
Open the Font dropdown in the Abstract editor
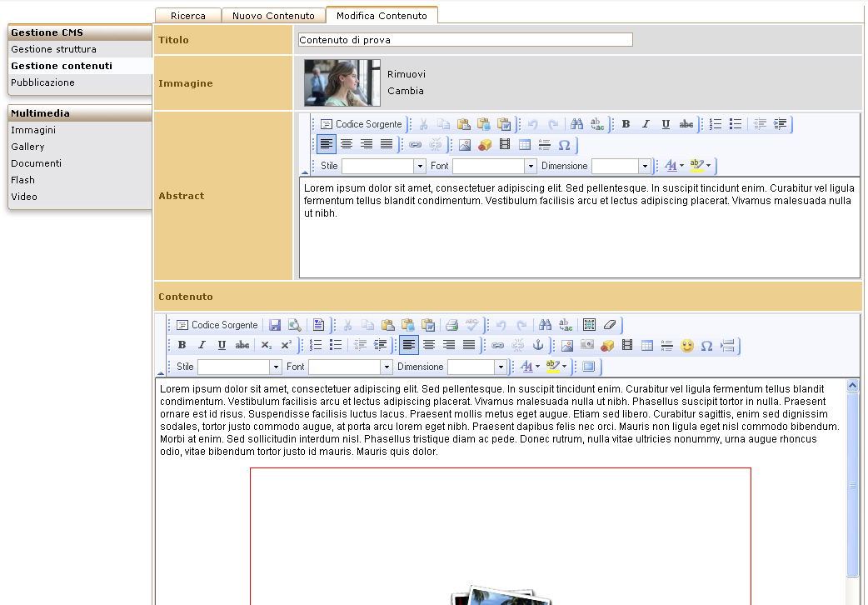[531, 166]
